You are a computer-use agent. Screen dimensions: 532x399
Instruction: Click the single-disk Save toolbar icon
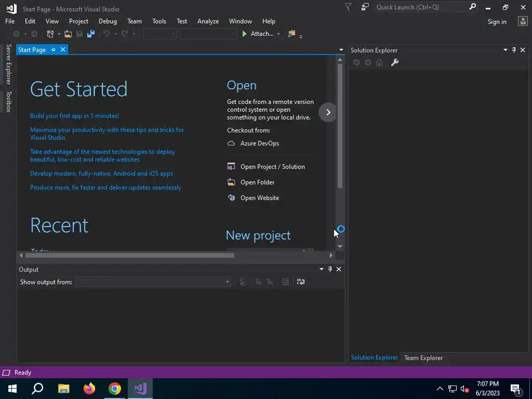tap(79, 34)
